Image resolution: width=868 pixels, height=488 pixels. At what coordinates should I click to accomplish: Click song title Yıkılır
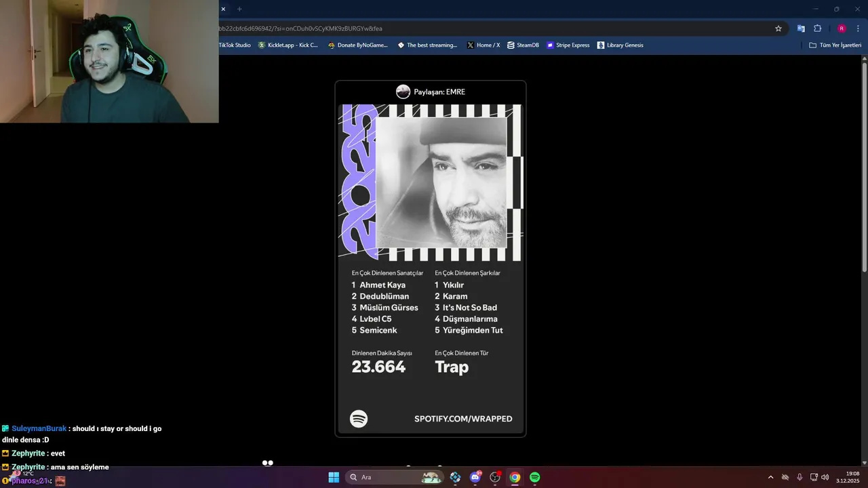453,285
